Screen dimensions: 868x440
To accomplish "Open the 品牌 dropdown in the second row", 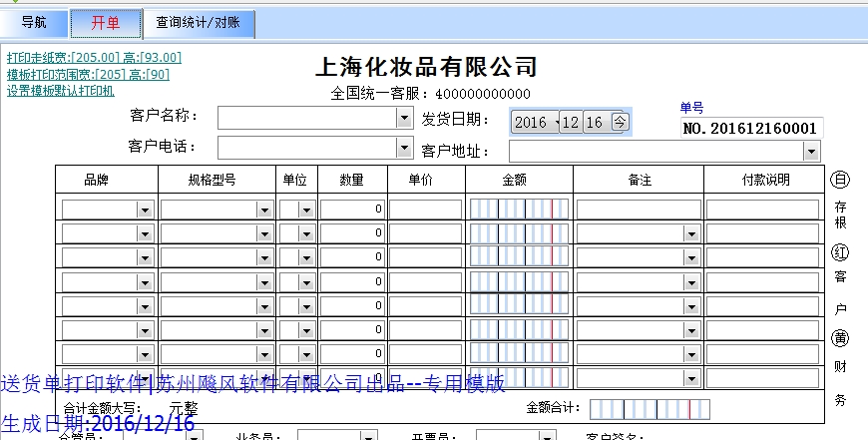I will [x=145, y=234].
